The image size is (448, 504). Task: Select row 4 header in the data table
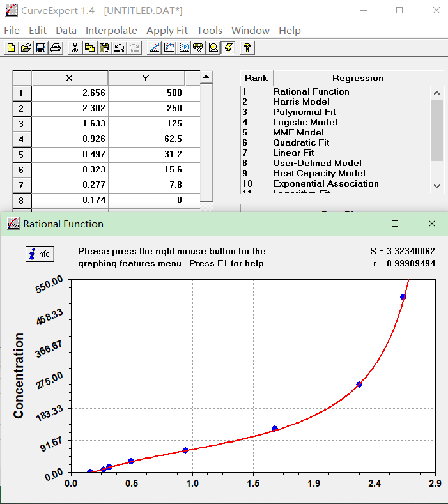coord(21,139)
